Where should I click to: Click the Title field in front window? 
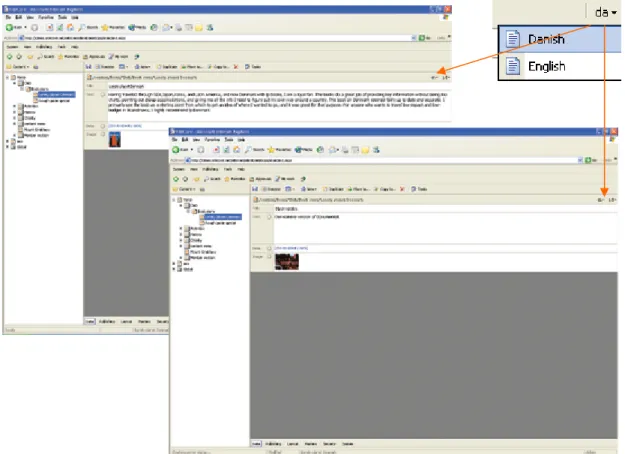click(x=445, y=208)
